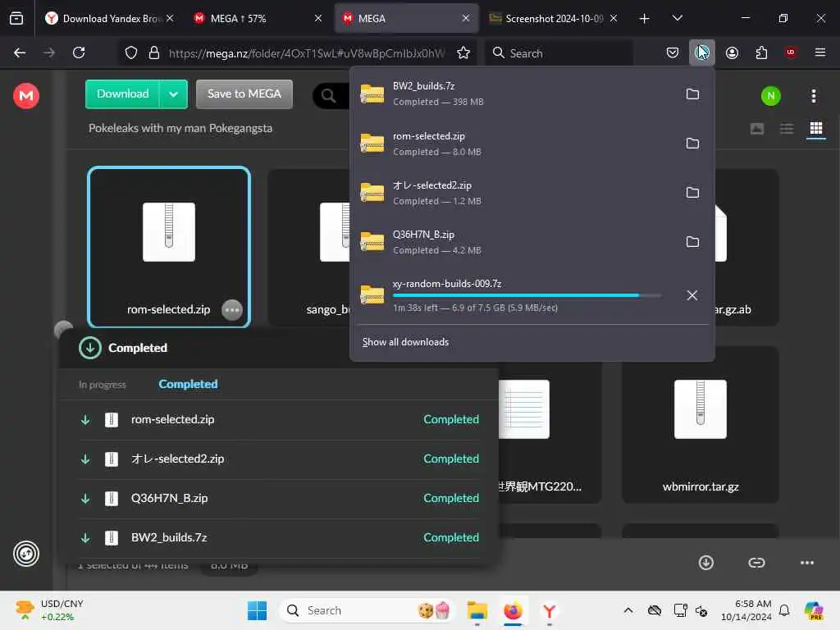Open containing folder for Q36H7N_B.zip download
This screenshot has width=840, height=630.
click(x=692, y=242)
